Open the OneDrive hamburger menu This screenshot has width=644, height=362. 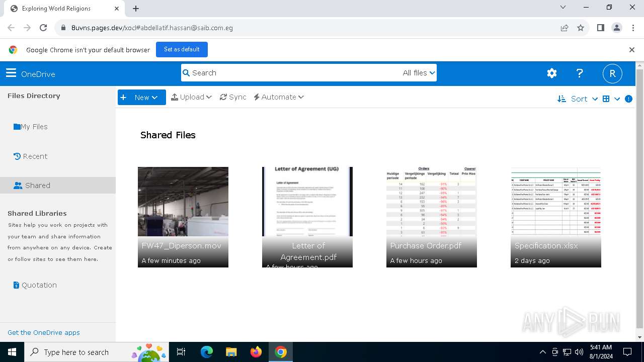11,73
